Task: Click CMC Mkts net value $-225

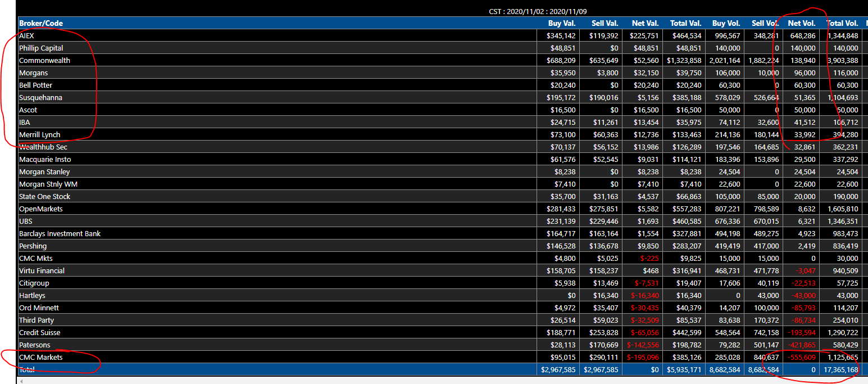Action: 649,258
